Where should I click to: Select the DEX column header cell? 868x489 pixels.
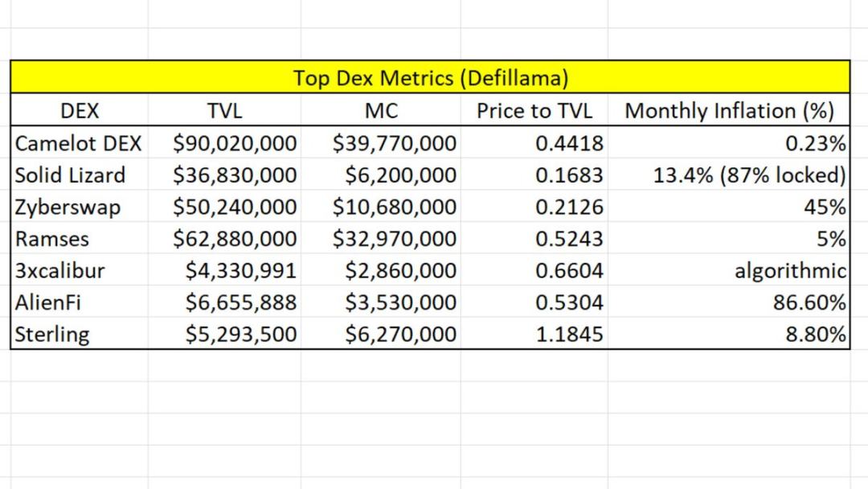[80, 110]
